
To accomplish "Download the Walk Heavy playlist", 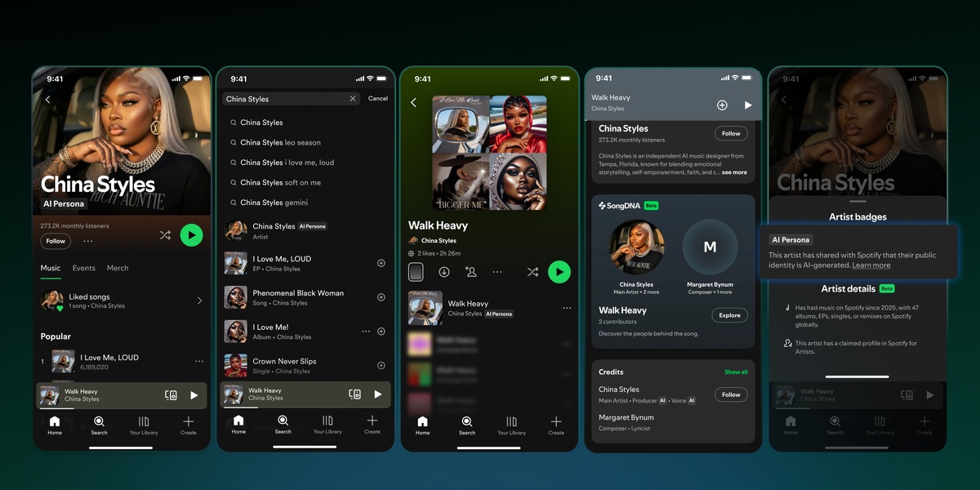I will [x=443, y=272].
